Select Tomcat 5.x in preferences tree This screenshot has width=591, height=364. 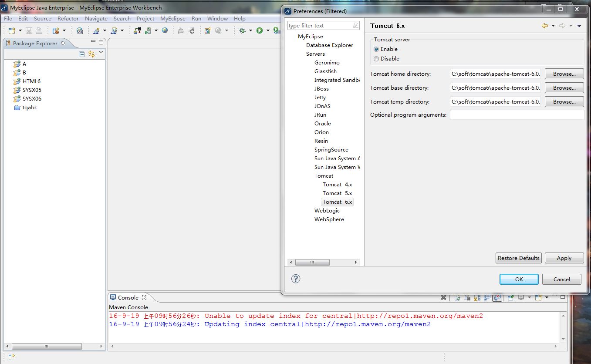[x=337, y=193]
